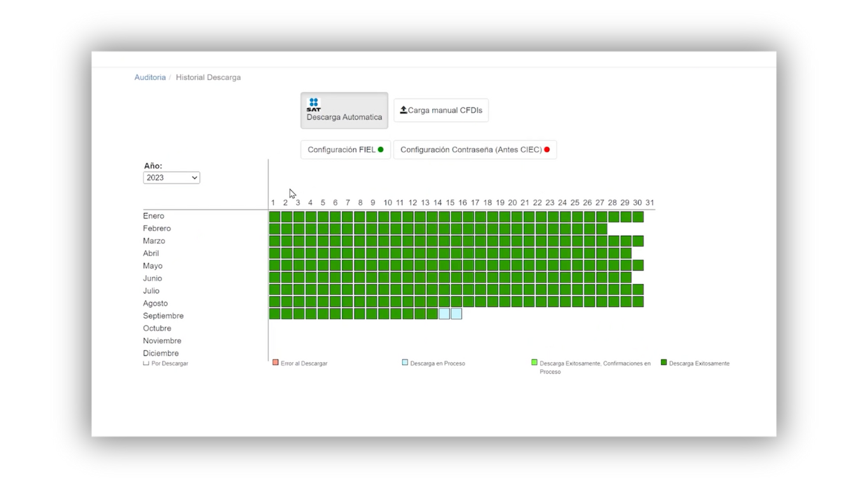Click the light blue Descarga en Proceso legend square
Viewport: 868px width, 488px height.
[x=405, y=362]
